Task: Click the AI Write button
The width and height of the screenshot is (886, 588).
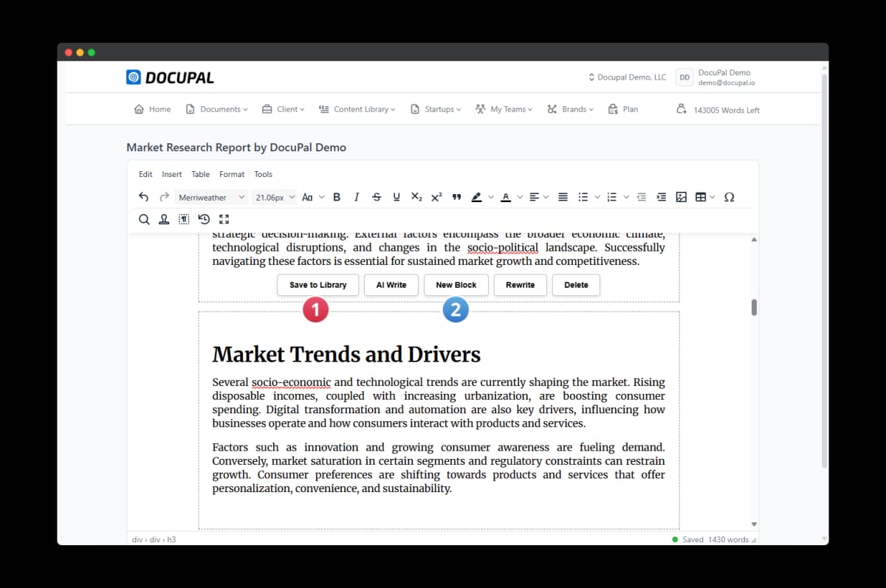Action: [x=391, y=285]
